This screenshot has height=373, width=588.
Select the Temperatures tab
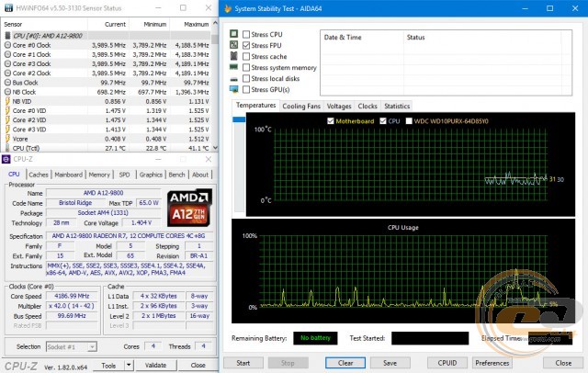(x=255, y=106)
